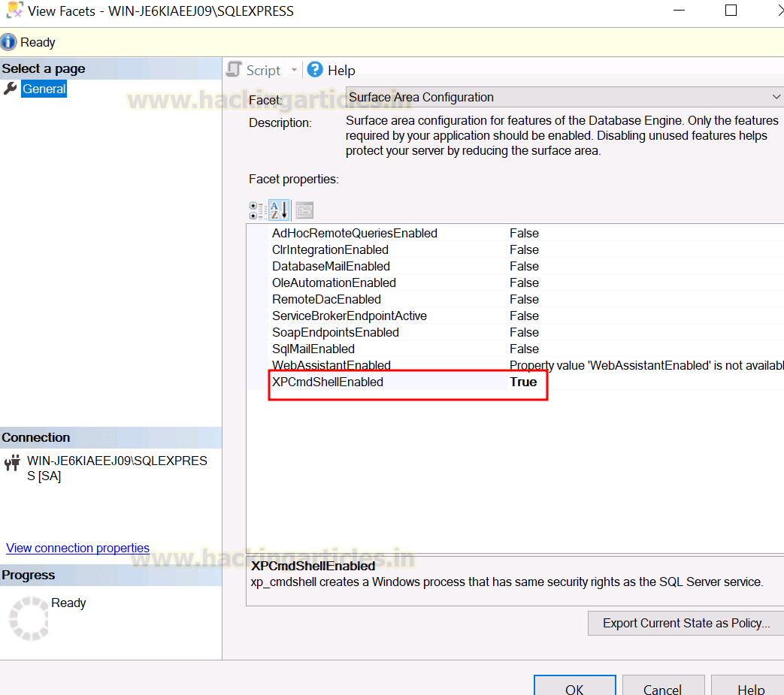
Task: Select the RemoteDacEnabled property
Action: [326, 299]
